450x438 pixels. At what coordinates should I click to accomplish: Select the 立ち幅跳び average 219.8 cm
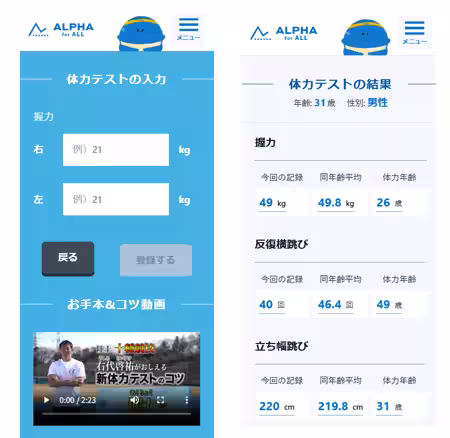coord(340,407)
